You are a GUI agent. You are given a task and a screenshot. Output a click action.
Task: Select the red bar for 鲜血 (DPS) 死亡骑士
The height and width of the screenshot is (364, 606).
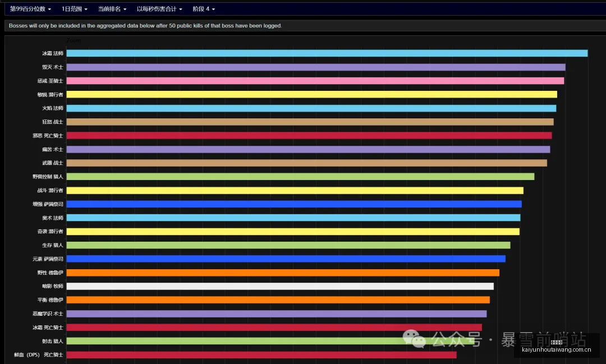[261, 354]
